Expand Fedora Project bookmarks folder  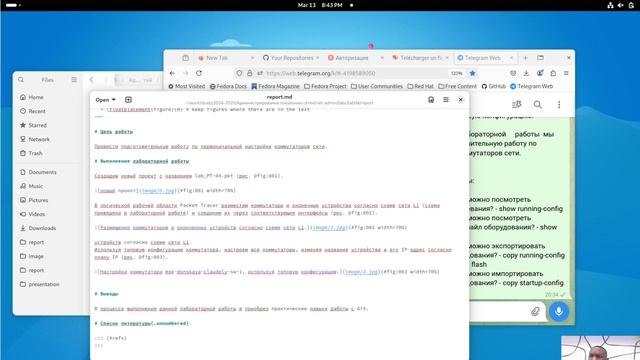[x=325, y=86]
